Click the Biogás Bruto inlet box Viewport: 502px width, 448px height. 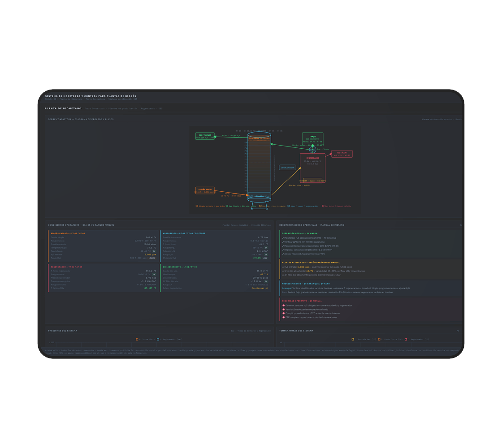[x=205, y=190]
